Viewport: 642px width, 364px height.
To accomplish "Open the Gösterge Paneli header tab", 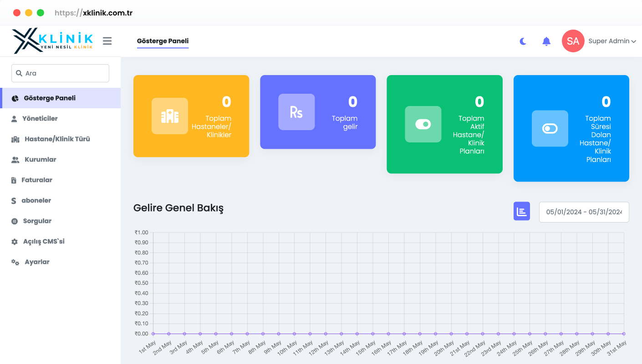I will [x=163, y=41].
